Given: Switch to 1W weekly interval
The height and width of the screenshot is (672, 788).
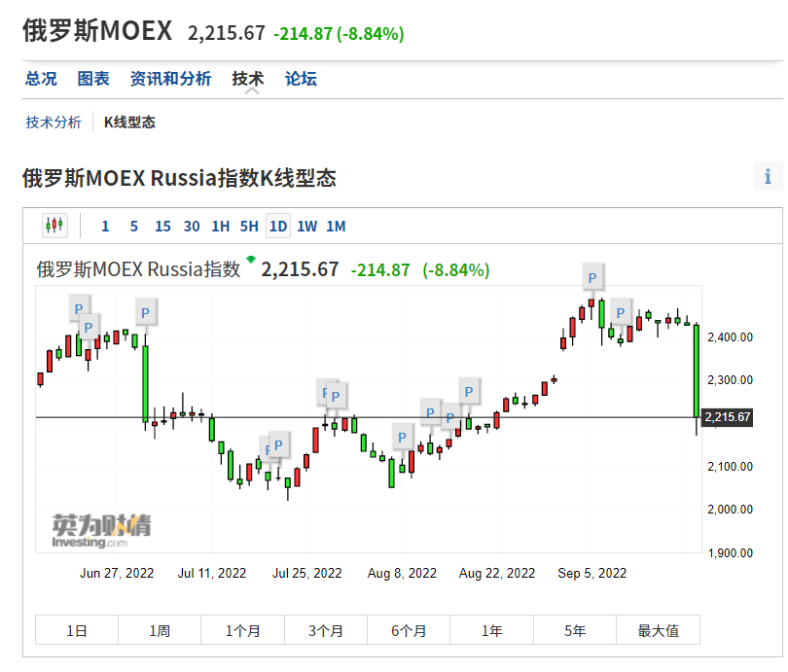Looking at the screenshot, I should coord(306,227).
